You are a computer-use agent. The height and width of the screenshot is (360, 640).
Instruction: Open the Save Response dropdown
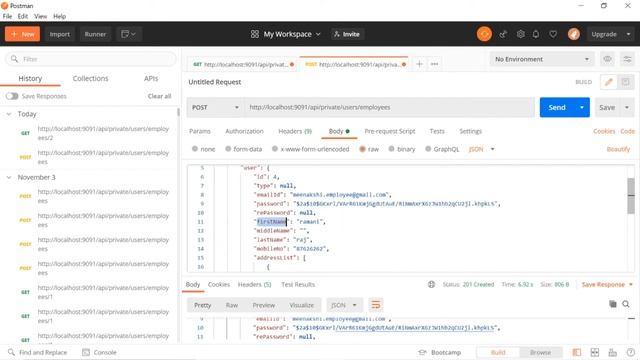[x=607, y=284]
